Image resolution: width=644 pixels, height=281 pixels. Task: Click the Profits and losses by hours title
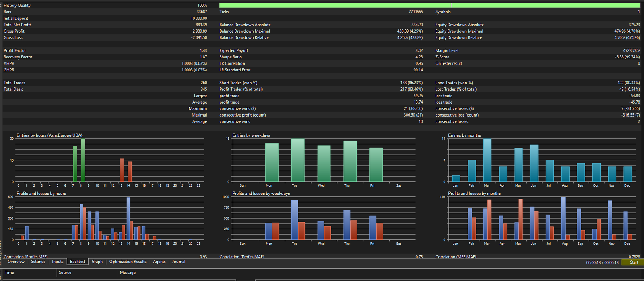coord(41,194)
